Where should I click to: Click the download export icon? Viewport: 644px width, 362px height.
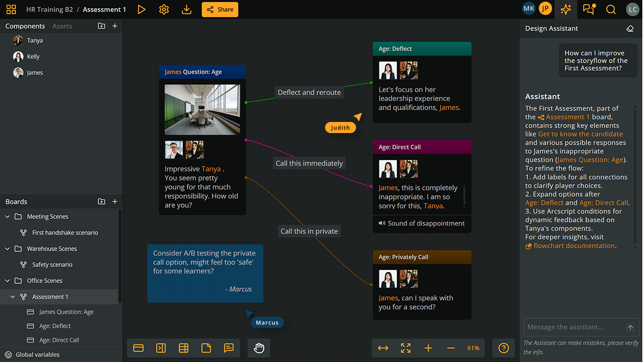187,9
